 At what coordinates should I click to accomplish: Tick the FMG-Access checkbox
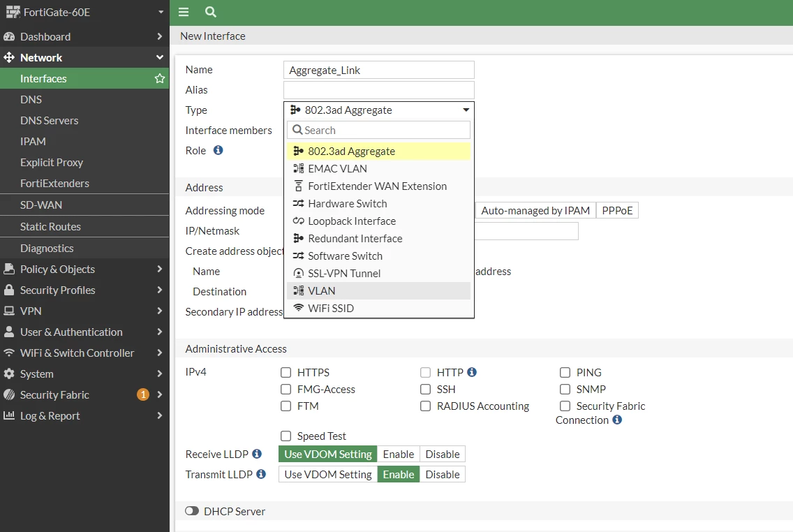click(x=286, y=390)
